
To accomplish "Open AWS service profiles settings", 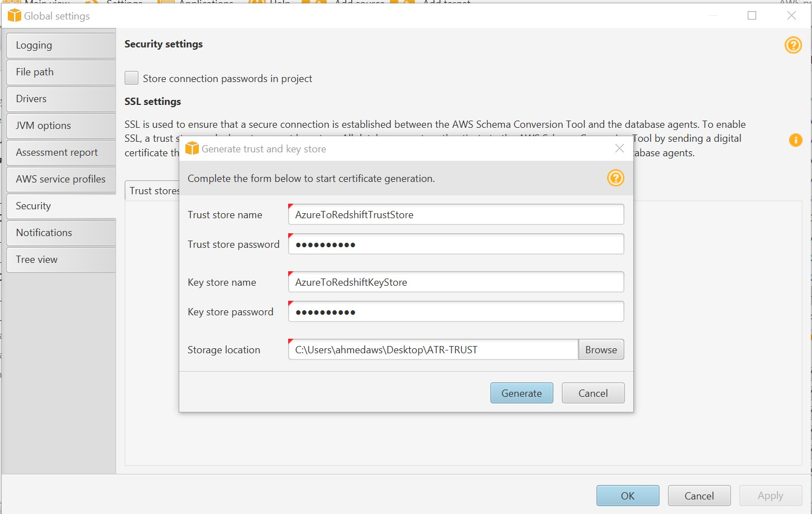I will (x=61, y=179).
